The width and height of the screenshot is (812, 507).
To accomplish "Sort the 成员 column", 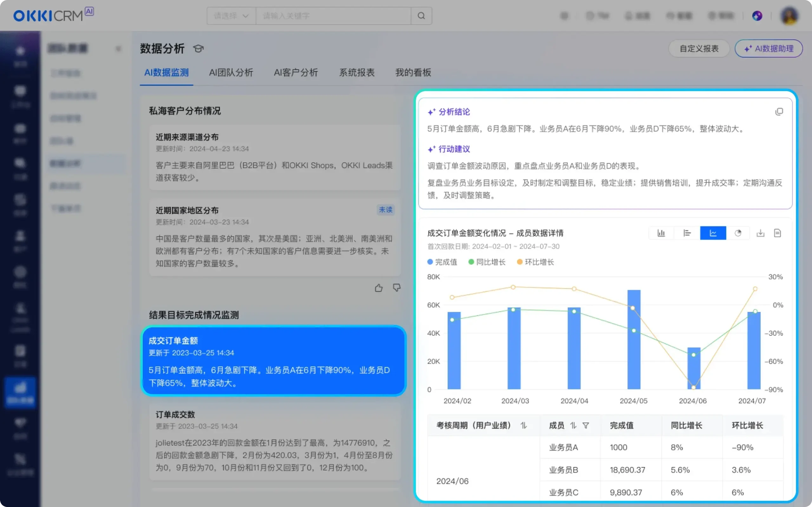I will [x=574, y=425].
